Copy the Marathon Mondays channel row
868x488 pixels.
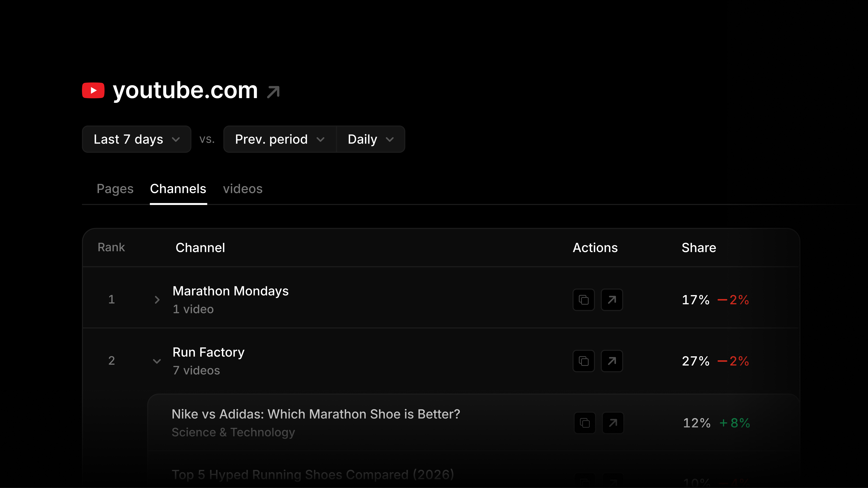(x=584, y=300)
